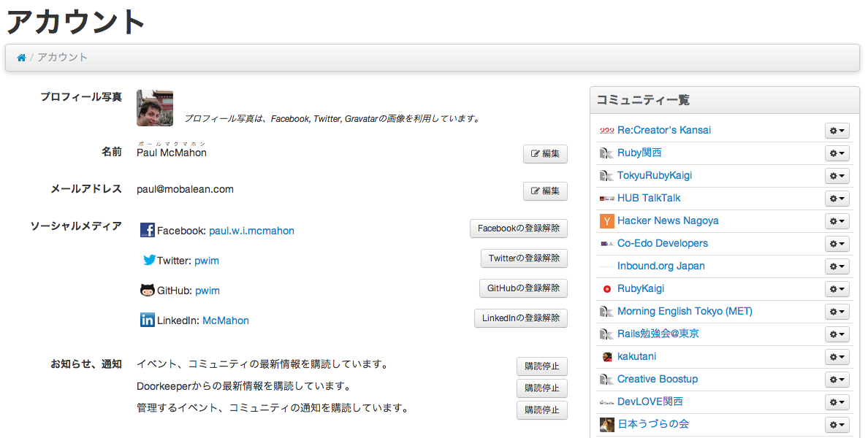
Task: Open gear dropdown for 日本うづらの会
Action: point(837,426)
